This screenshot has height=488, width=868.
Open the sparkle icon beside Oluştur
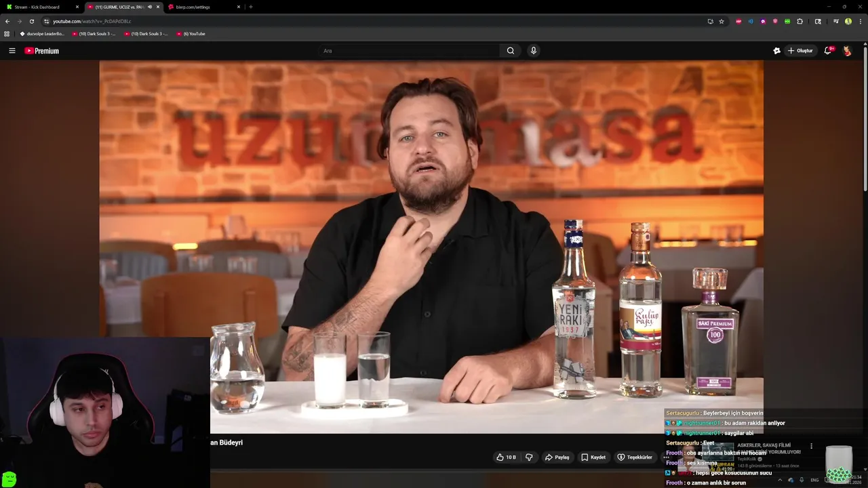(777, 51)
